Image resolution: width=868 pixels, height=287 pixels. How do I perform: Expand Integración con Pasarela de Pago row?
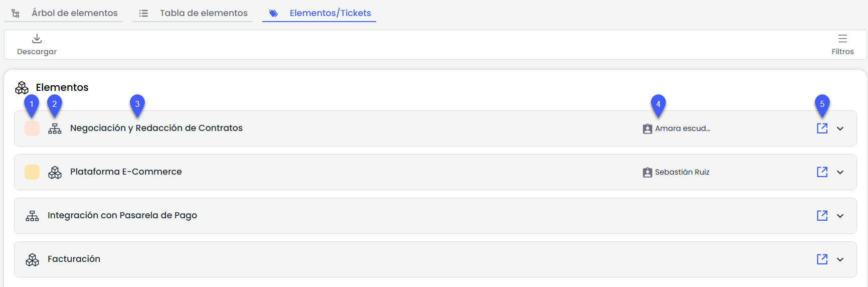840,216
